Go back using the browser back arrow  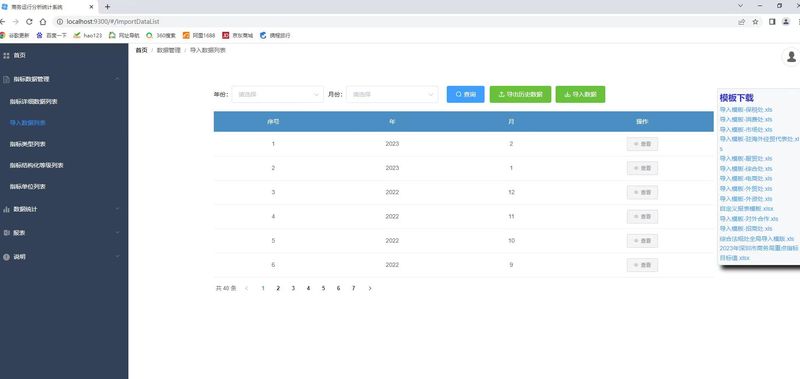tap(3, 22)
